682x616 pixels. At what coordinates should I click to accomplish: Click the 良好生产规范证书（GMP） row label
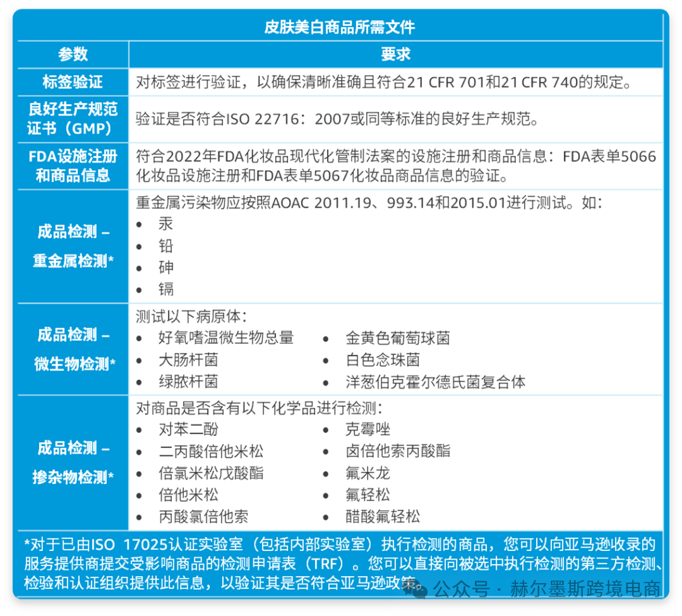[73, 119]
